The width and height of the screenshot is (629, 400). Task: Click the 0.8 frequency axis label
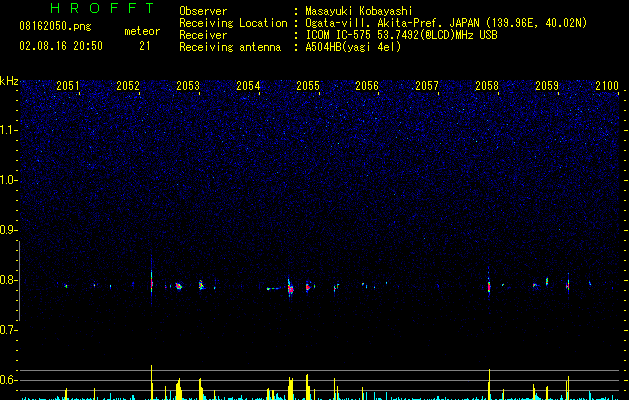[x=9, y=280]
